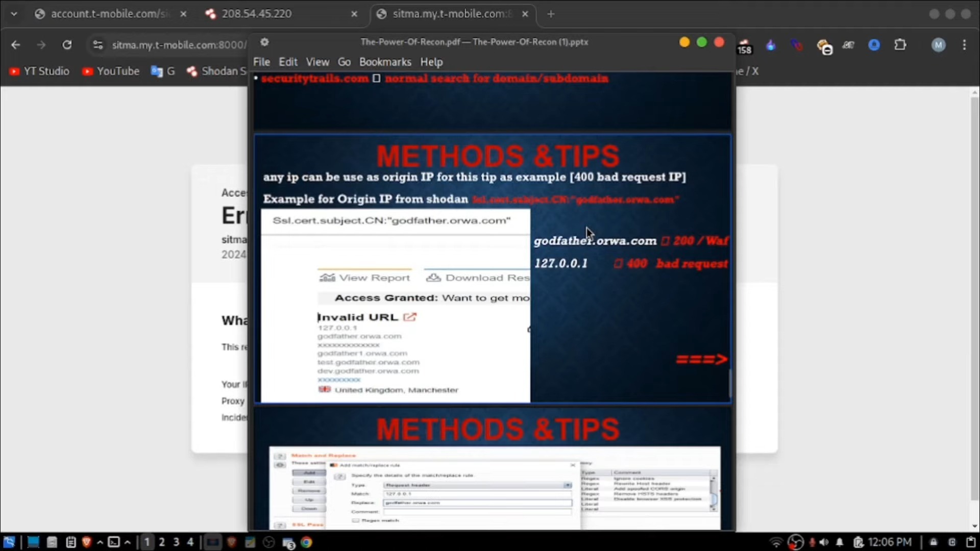Click the OBS Studio taskbar window button

tap(269, 542)
